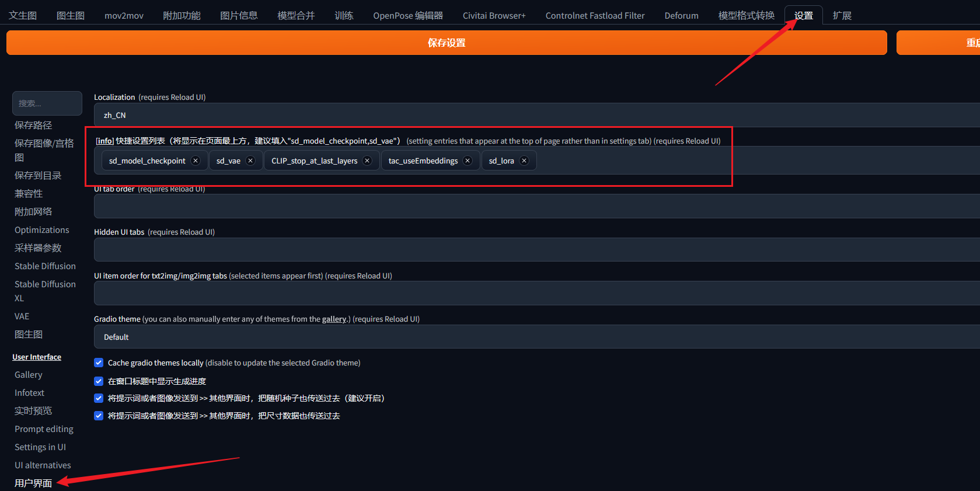
Task: Click the 搜索 settings search field
Action: pos(47,103)
